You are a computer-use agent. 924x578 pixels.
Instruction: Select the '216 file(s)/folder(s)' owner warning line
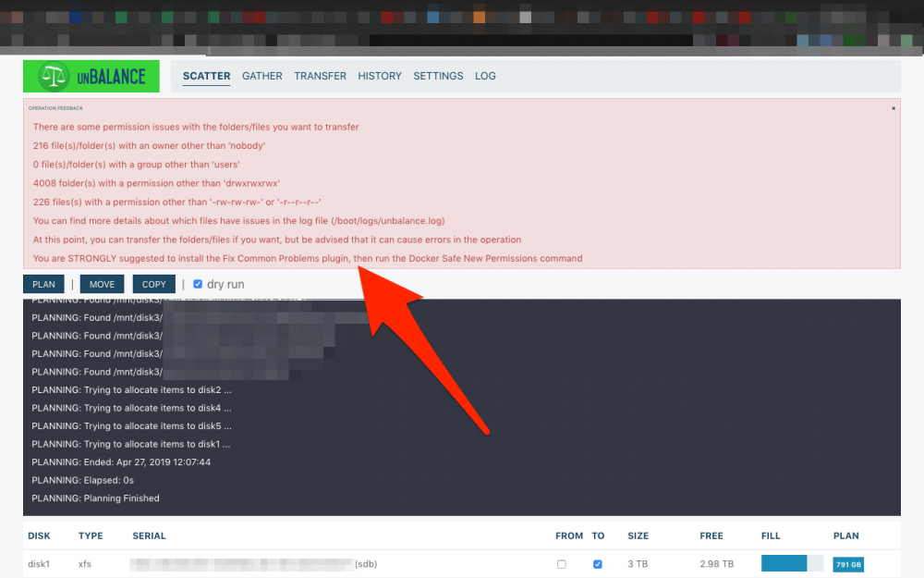pos(149,146)
